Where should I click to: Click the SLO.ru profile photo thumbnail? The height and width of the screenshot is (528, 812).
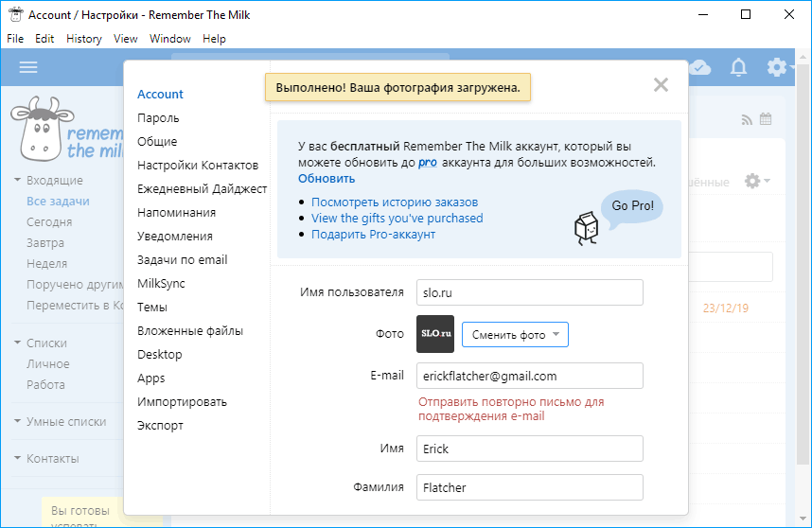pos(435,334)
